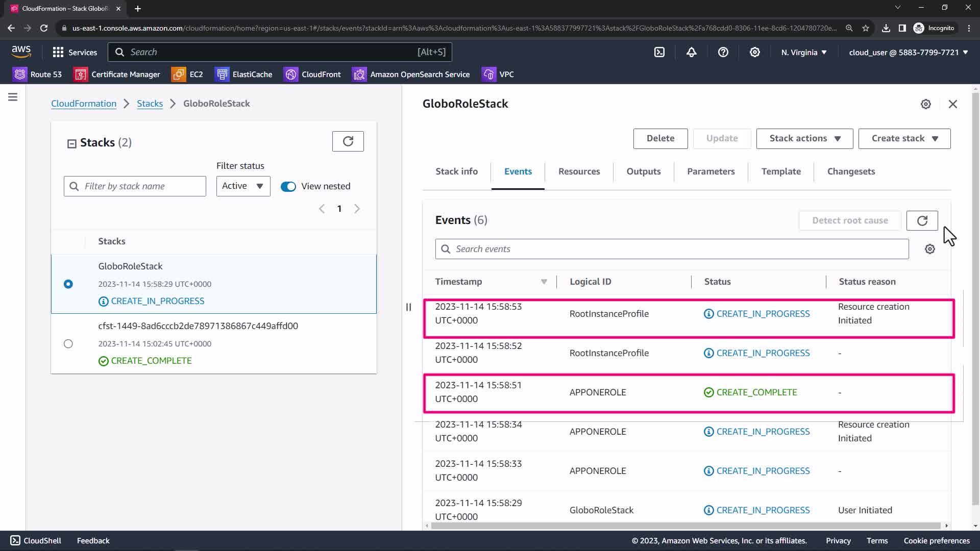
Task: Click the AWS help question mark icon
Action: click(x=723, y=52)
